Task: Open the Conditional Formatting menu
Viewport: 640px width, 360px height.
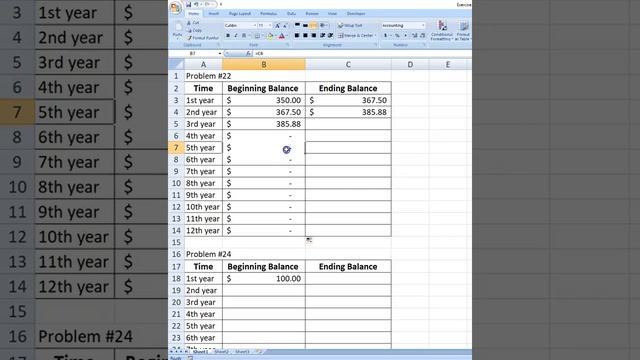Action: [442, 31]
